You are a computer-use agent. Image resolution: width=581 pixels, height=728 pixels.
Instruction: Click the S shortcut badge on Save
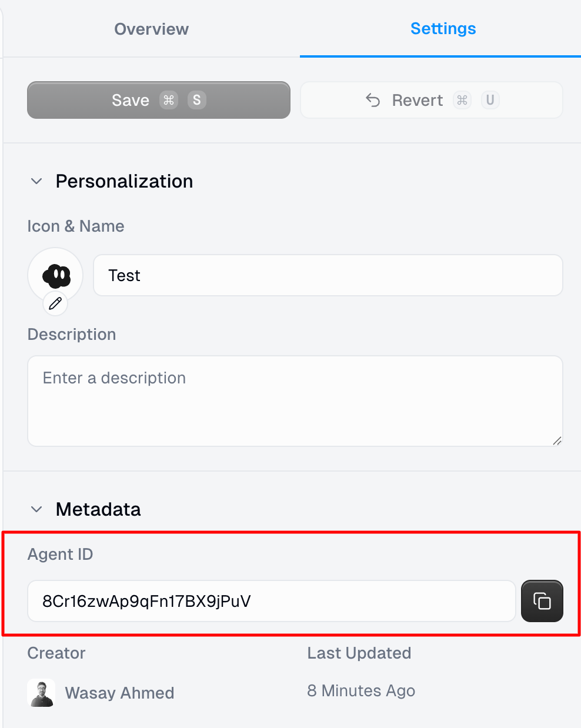(x=196, y=100)
